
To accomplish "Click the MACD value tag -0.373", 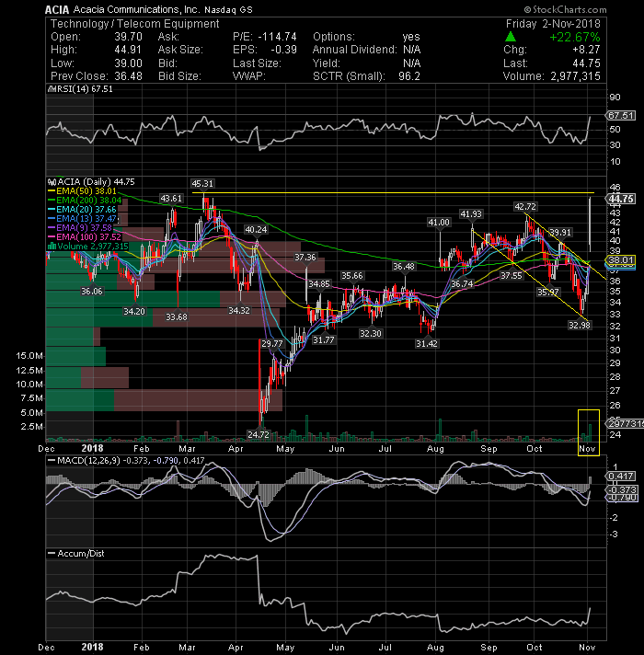I will click(621, 489).
